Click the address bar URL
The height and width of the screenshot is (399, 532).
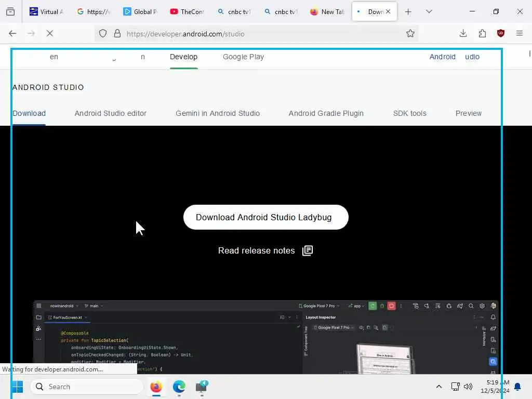(x=185, y=34)
